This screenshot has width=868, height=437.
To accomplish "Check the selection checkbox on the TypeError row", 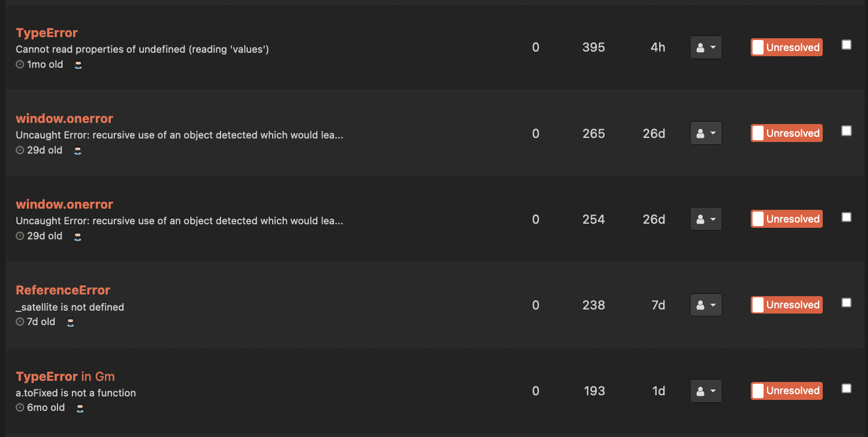I will (x=846, y=44).
